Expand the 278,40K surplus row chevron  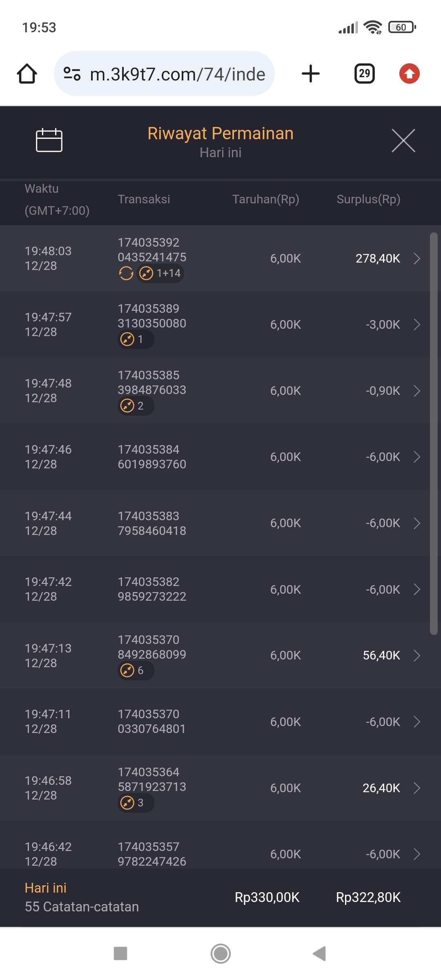click(x=417, y=258)
